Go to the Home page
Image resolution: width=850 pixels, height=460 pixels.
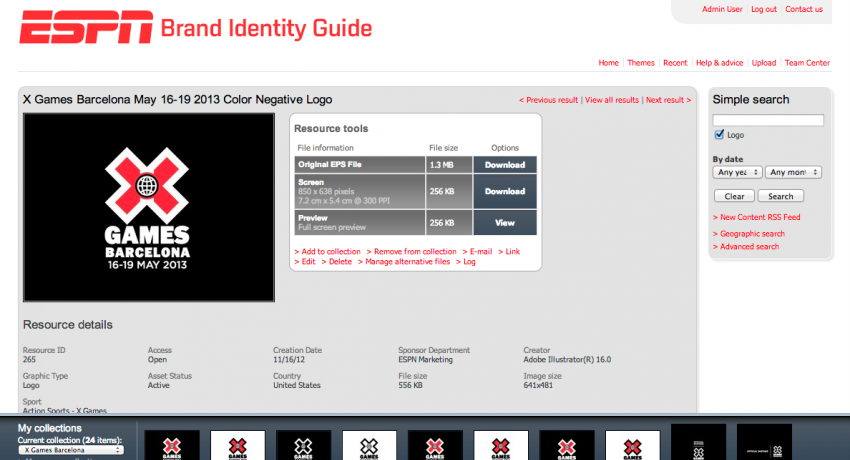pos(608,63)
